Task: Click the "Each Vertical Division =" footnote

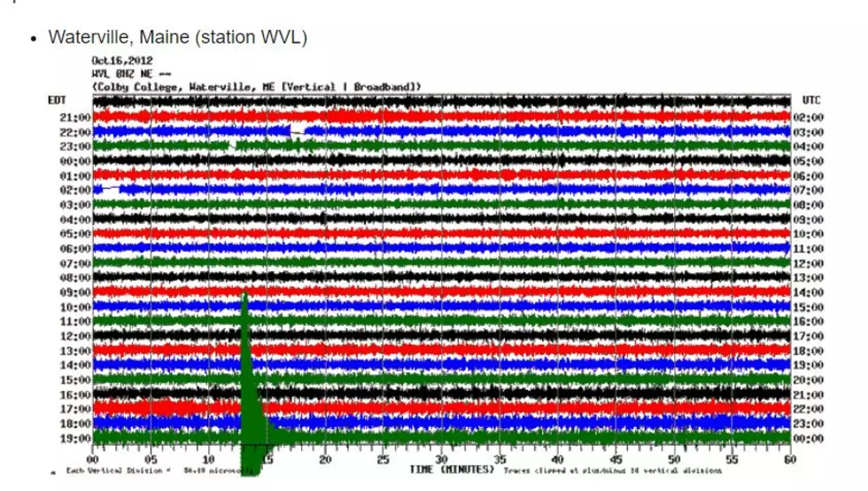Action: pos(118,471)
